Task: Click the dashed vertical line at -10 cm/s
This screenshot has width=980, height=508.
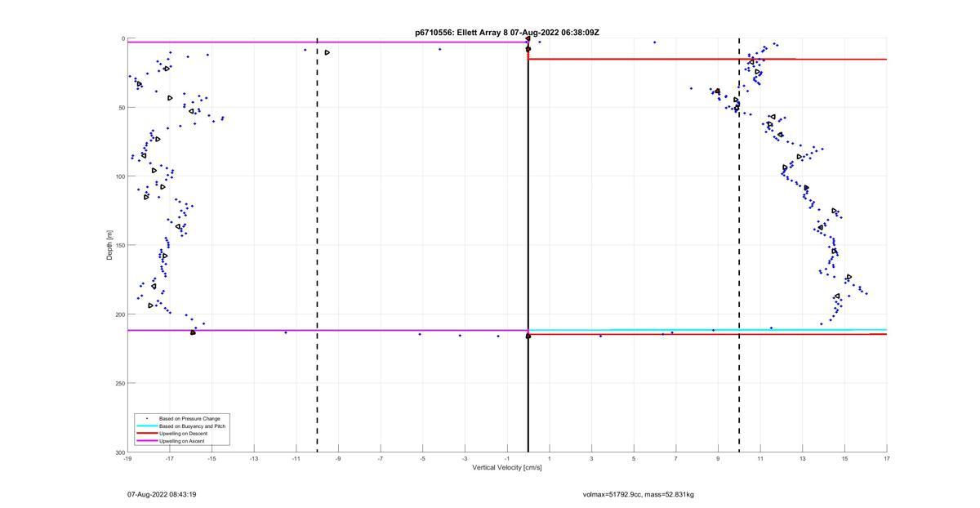Action: [317, 245]
